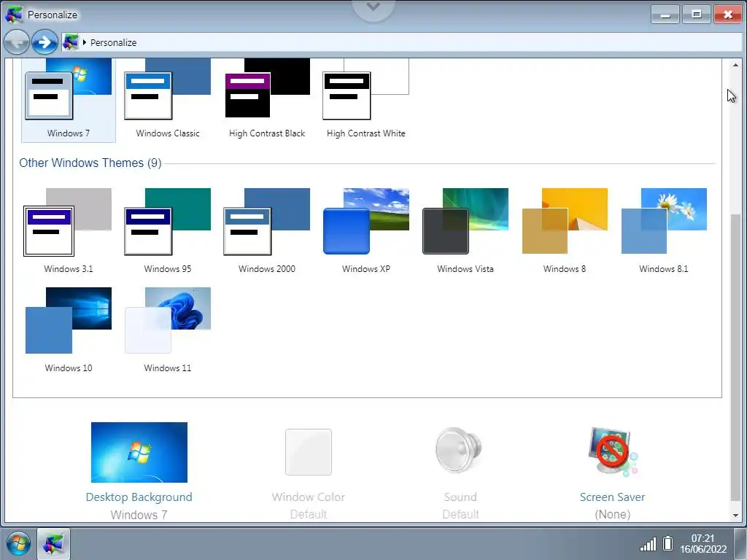Apply the Windows Classic theme
Screen dimensions: 747x560
168,99
